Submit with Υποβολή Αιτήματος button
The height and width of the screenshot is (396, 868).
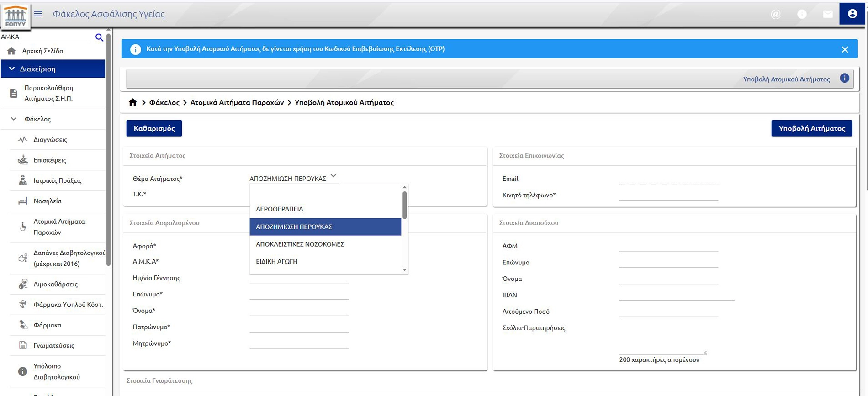click(811, 128)
